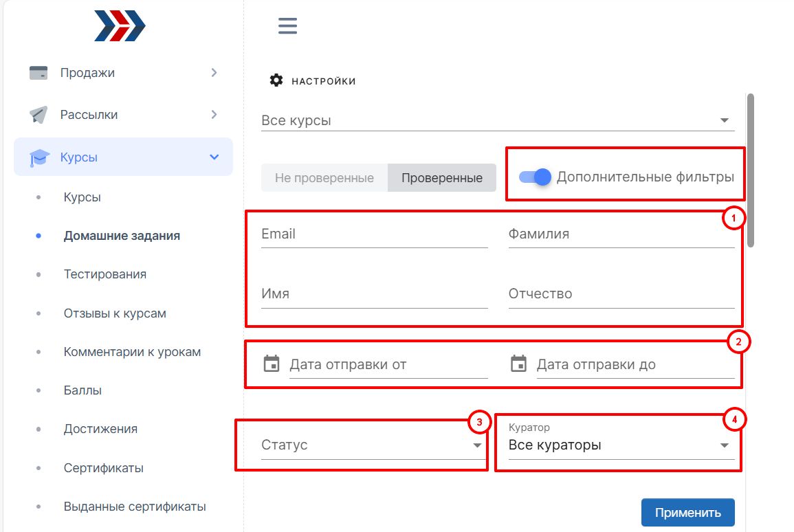Select the Не проверенные filter
The image size is (794, 532).
tap(324, 177)
